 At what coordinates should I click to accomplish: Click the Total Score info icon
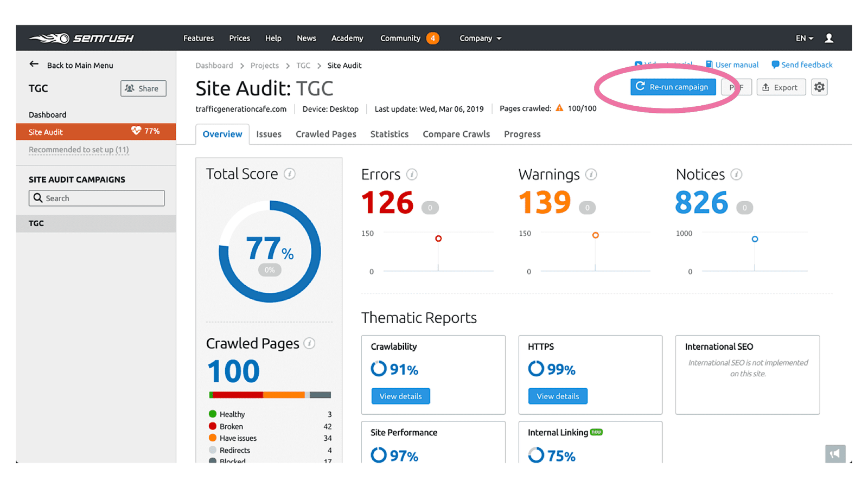tap(290, 174)
